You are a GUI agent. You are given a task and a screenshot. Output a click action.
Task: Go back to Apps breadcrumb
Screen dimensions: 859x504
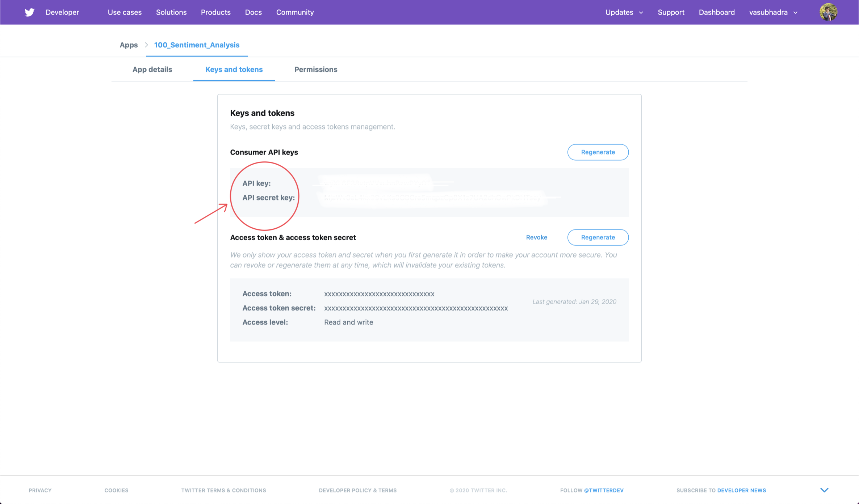129,45
